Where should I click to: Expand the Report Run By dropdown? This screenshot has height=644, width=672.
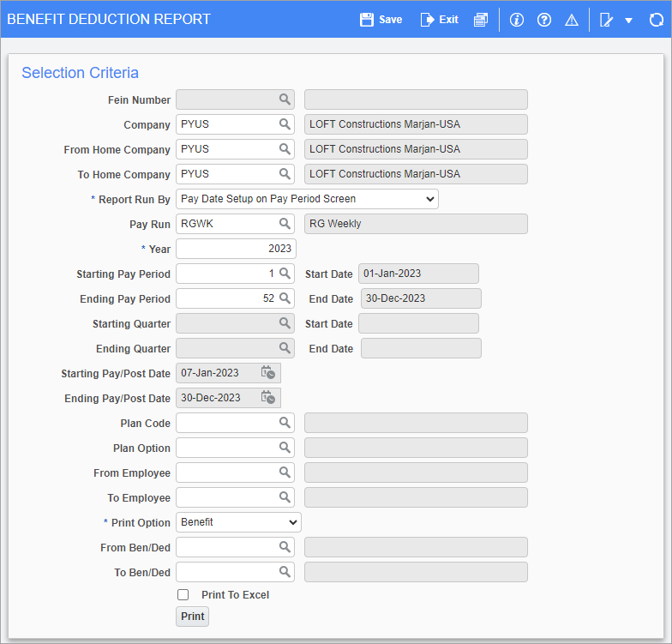point(307,199)
